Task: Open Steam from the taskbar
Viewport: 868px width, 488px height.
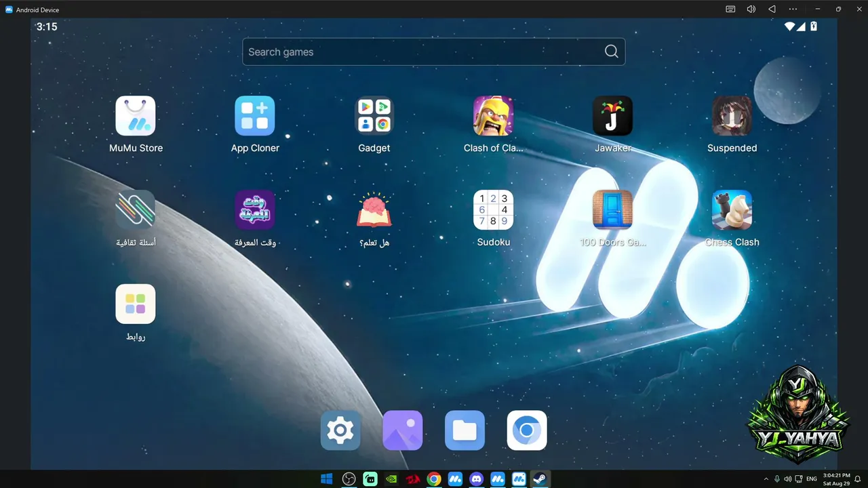Action: 540,479
